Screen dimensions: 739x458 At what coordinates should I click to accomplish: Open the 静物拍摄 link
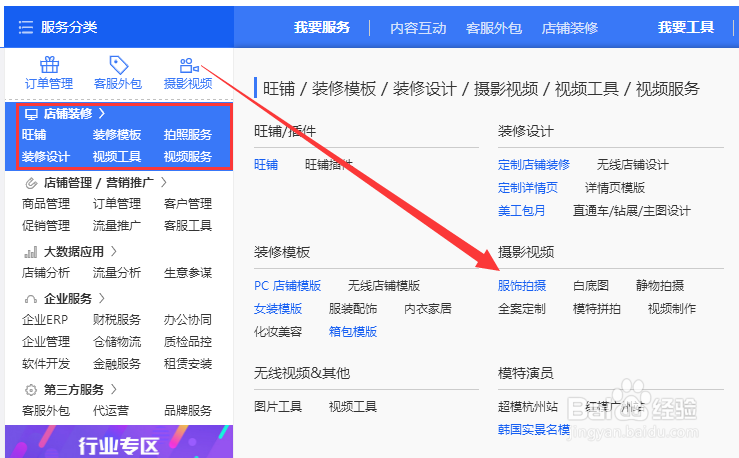(660, 286)
